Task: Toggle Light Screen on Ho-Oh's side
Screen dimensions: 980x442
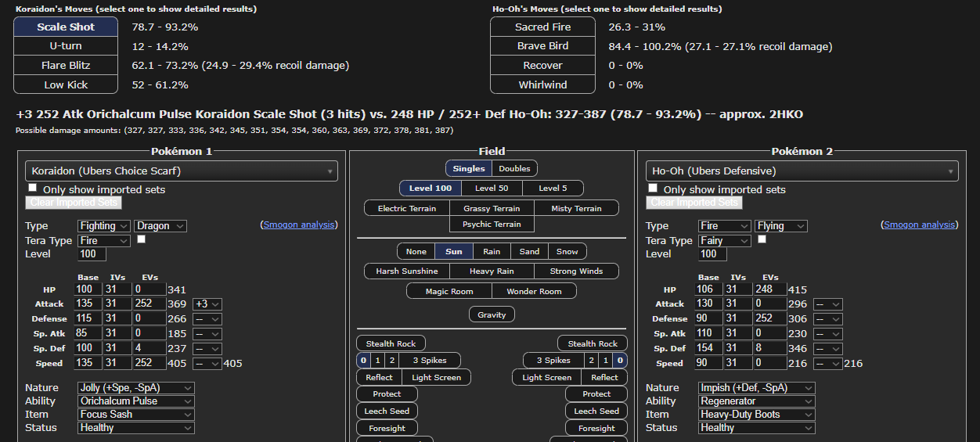Action: [546, 377]
